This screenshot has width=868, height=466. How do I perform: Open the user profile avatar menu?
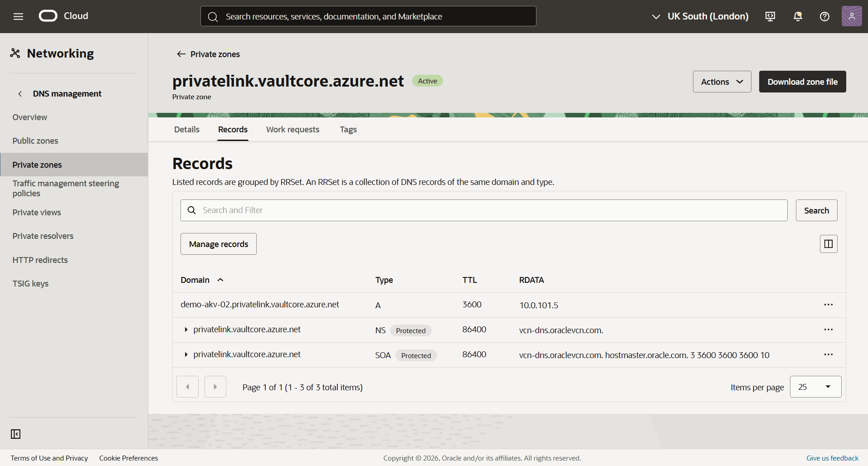852,16
